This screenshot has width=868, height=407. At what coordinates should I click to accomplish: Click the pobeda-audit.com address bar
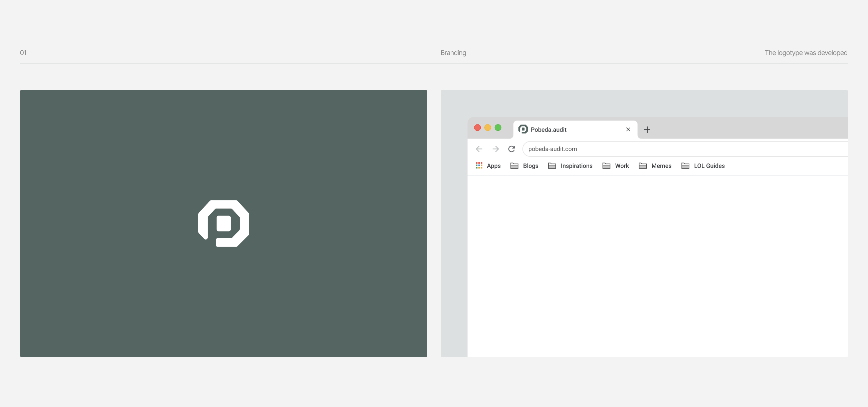coord(674,149)
